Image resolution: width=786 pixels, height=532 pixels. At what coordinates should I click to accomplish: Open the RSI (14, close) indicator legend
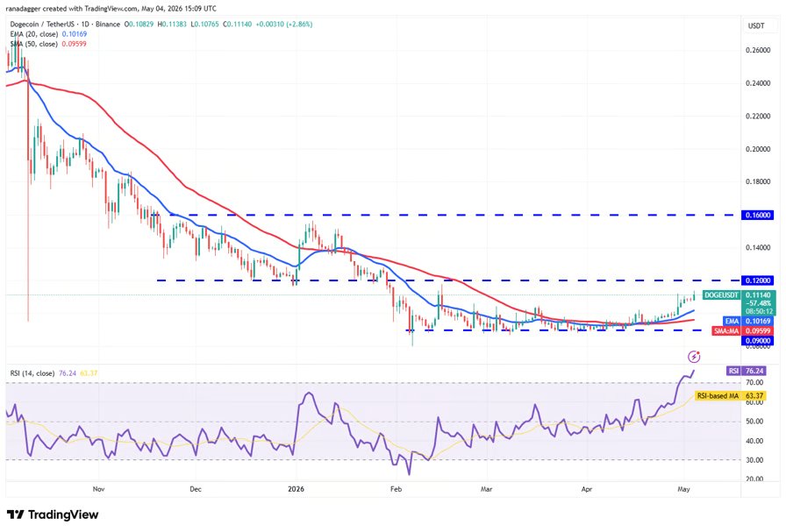tap(54, 373)
